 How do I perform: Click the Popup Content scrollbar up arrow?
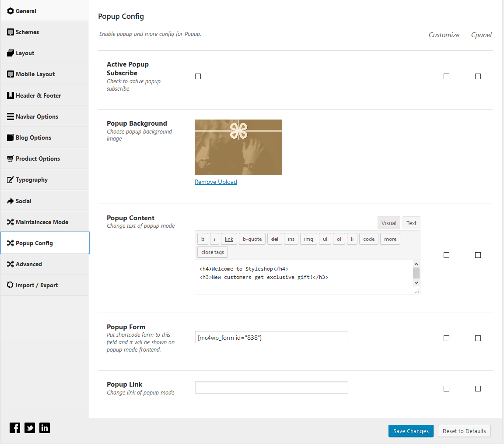416,264
